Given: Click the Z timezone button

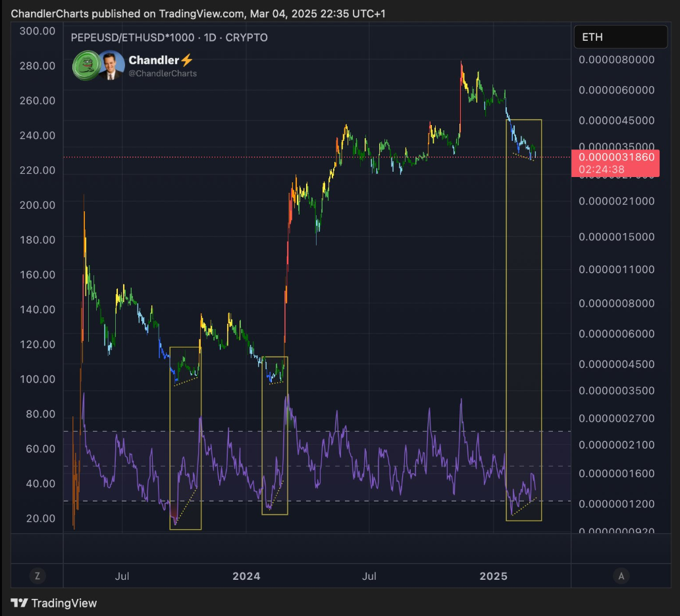Looking at the screenshot, I should 37,576.
